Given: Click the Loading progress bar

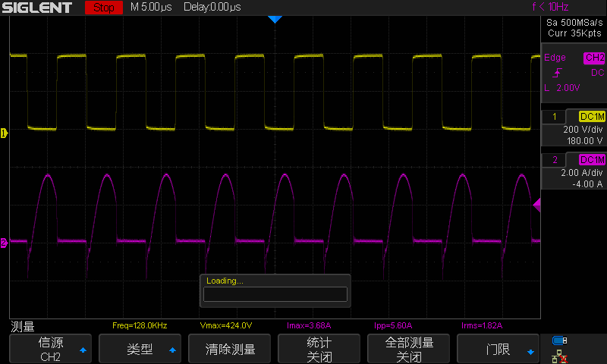Looking at the screenshot, I should 275,294.
